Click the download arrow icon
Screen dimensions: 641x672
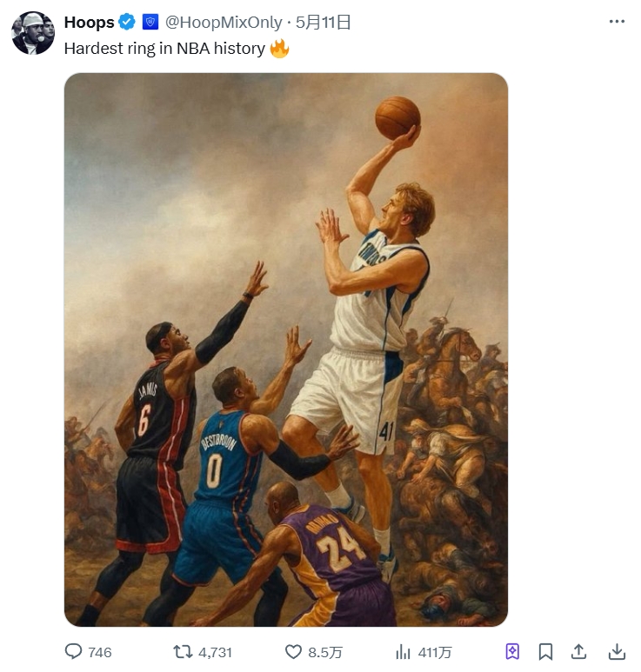click(617, 651)
